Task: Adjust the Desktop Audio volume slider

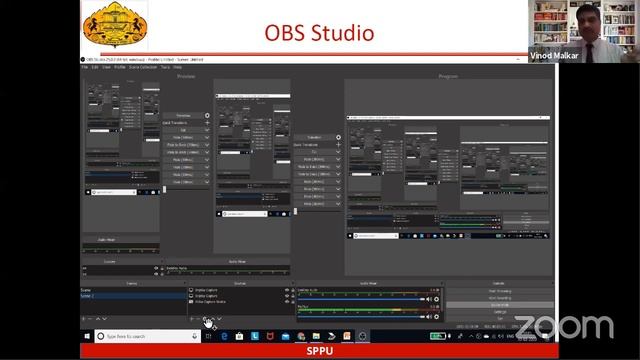Action: pyautogui.click(x=362, y=299)
